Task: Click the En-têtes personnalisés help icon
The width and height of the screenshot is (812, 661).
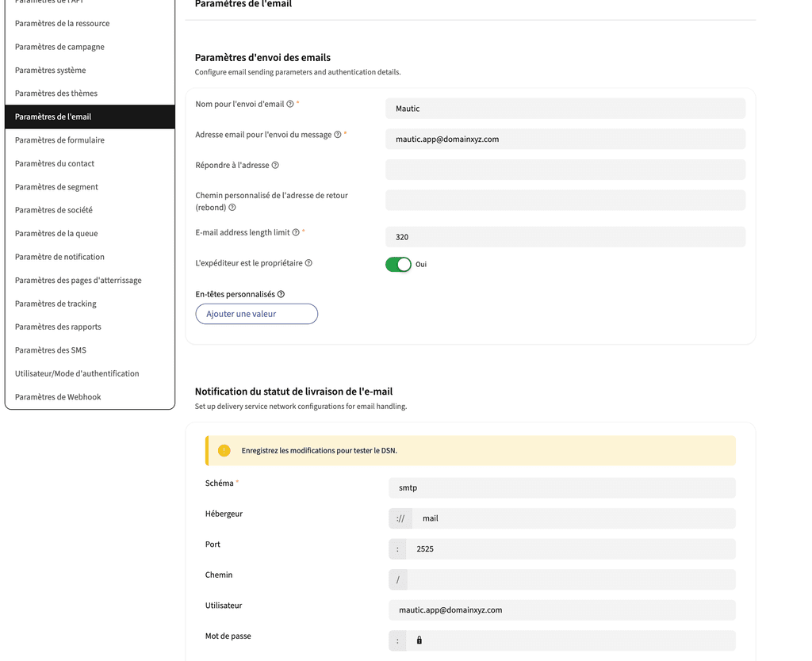Action: point(281,294)
